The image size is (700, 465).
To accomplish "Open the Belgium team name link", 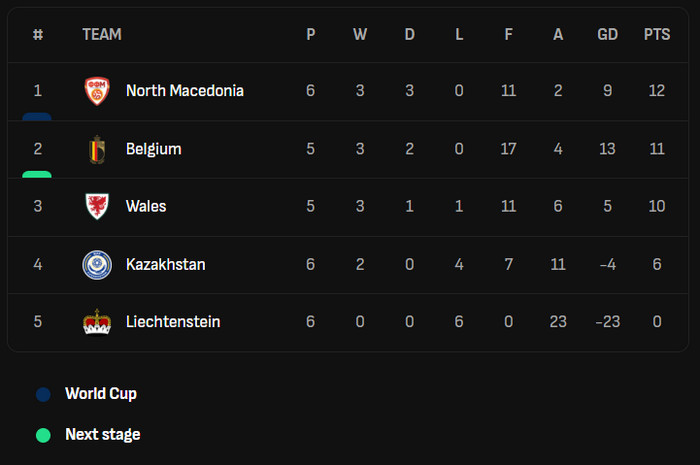I will pyautogui.click(x=153, y=149).
